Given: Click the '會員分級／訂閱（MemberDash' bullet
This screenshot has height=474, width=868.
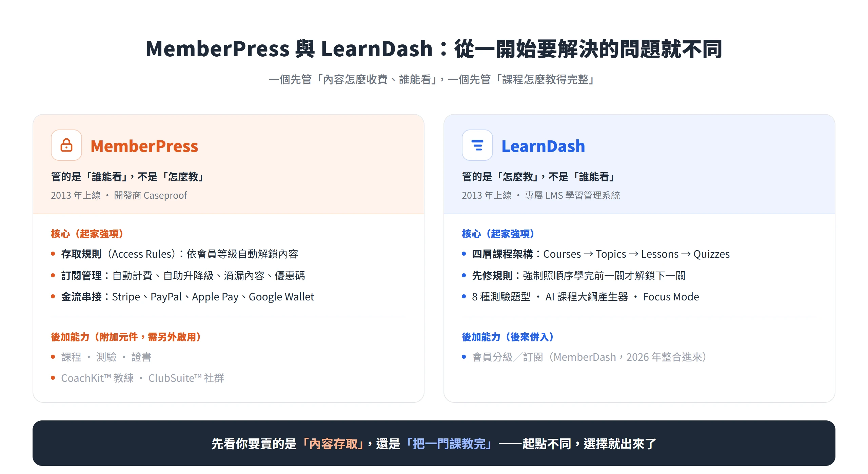Looking at the screenshot, I should coord(585,357).
